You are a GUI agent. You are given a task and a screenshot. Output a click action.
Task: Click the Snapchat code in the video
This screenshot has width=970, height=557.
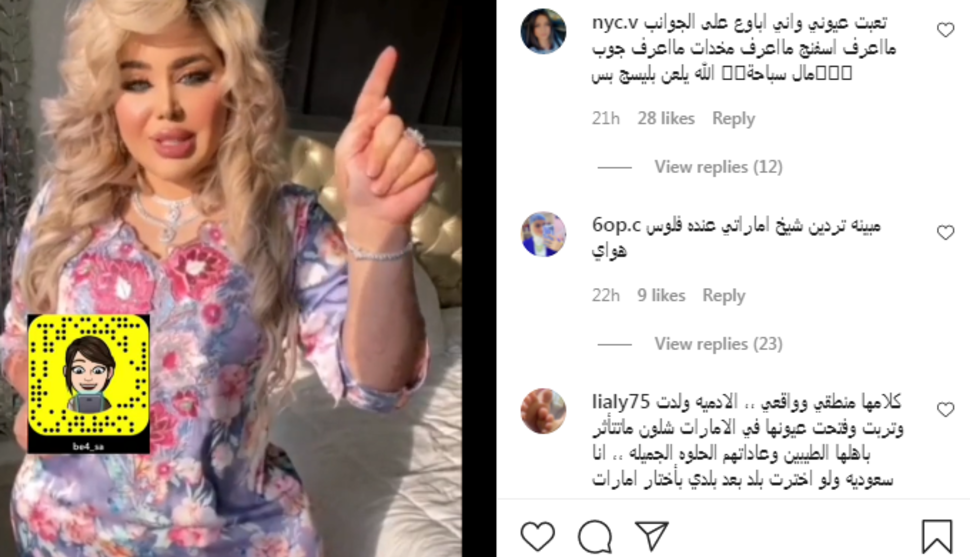[x=88, y=384]
